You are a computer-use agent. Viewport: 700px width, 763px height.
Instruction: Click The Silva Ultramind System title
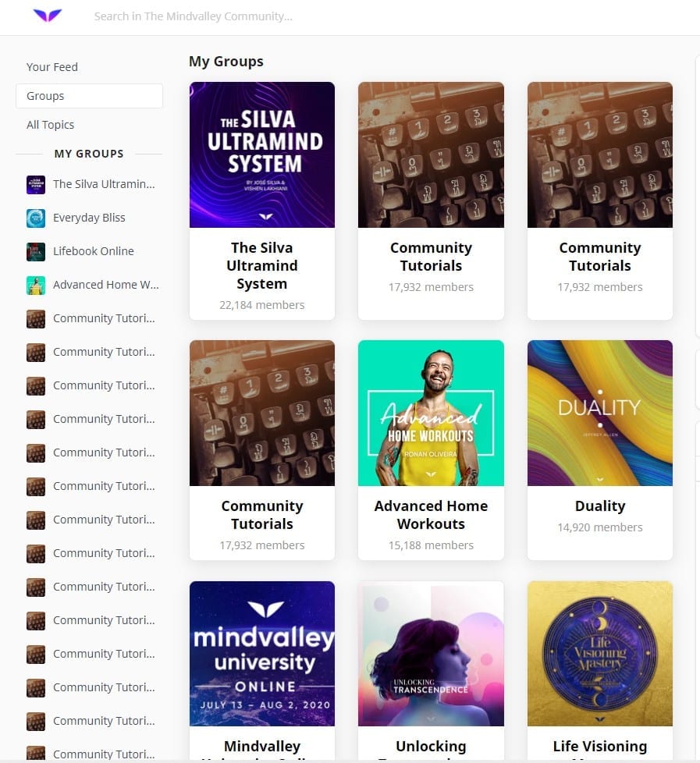pos(262,266)
